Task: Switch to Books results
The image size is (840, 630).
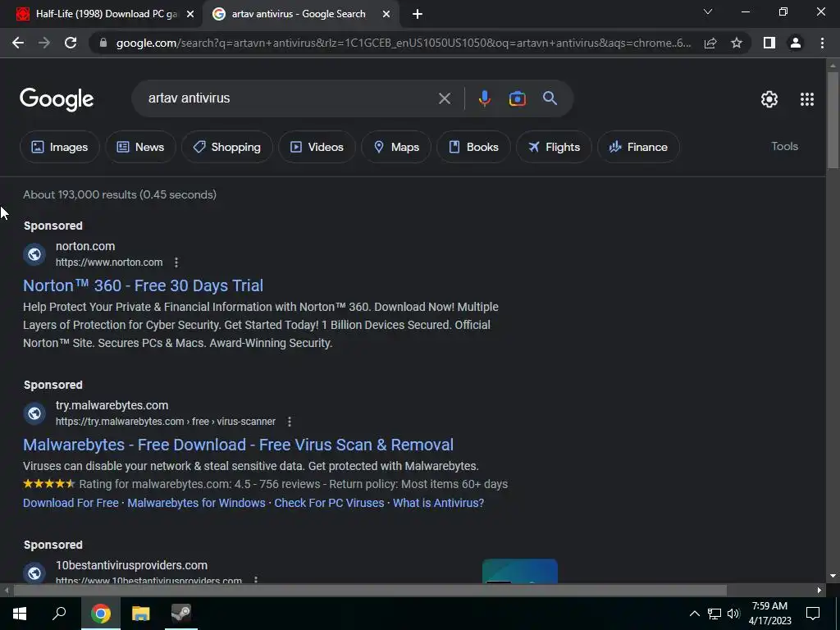Action: (x=473, y=147)
